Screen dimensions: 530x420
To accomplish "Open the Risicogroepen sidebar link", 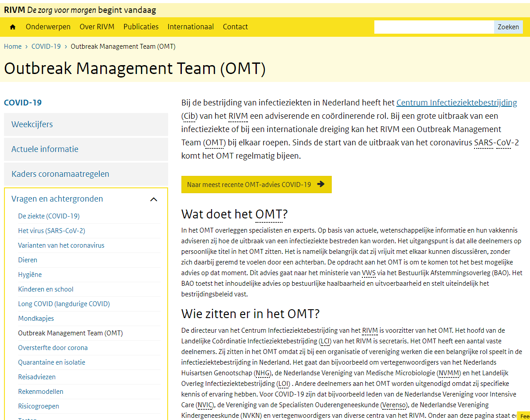I will (39, 406).
